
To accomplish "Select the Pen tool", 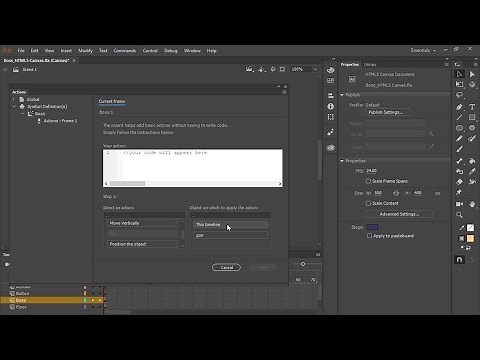I will [x=460, y=107].
